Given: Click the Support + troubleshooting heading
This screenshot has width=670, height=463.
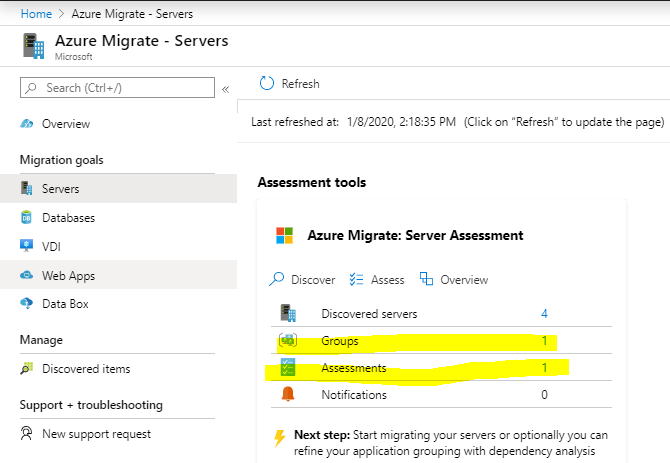Looking at the screenshot, I should [x=91, y=405].
